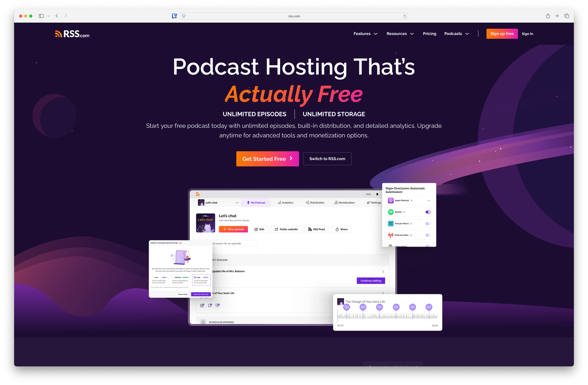588x385 pixels.
Task: Open the Resources dropdown menu
Action: [400, 34]
